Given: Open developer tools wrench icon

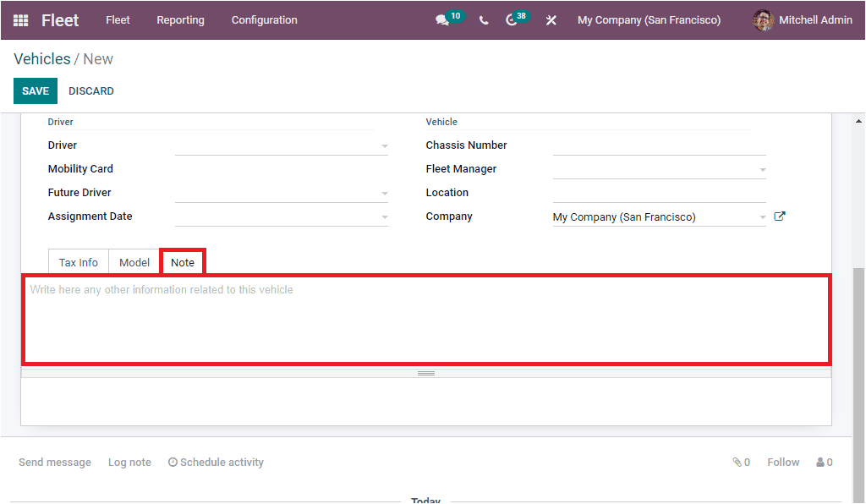Looking at the screenshot, I should click(551, 19).
